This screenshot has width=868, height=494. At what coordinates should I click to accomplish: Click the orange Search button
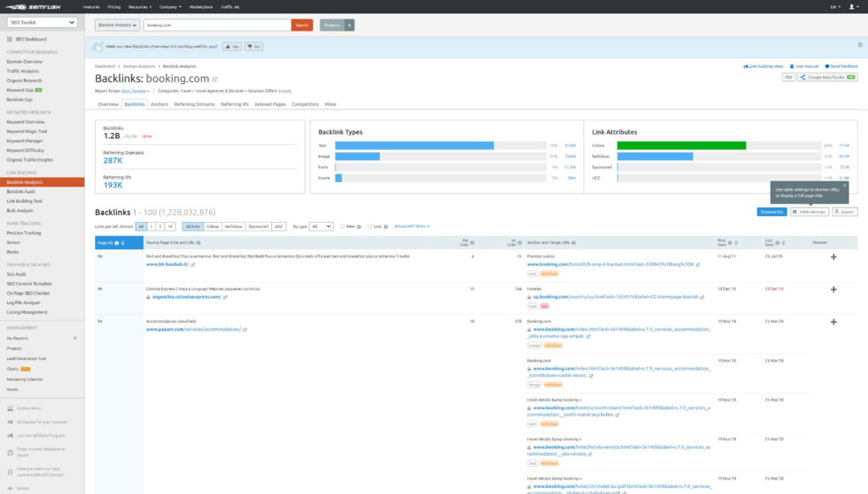pyautogui.click(x=302, y=25)
